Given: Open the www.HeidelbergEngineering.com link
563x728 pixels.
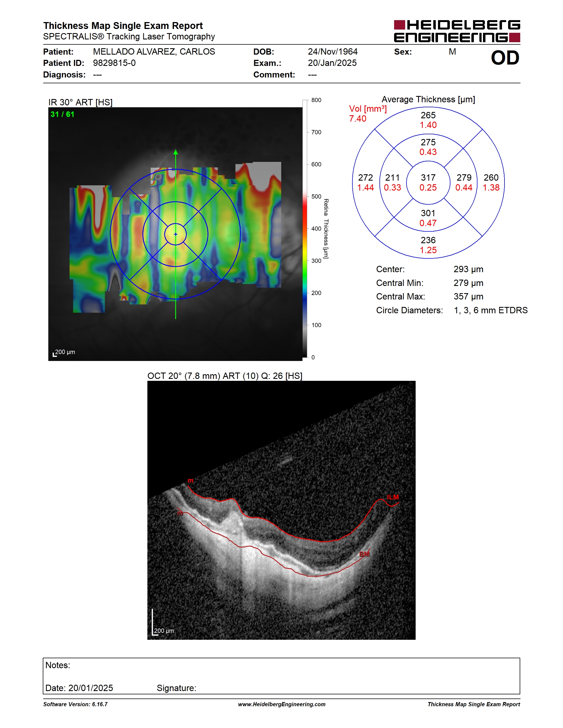Looking at the screenshot, I should (281, 704).
